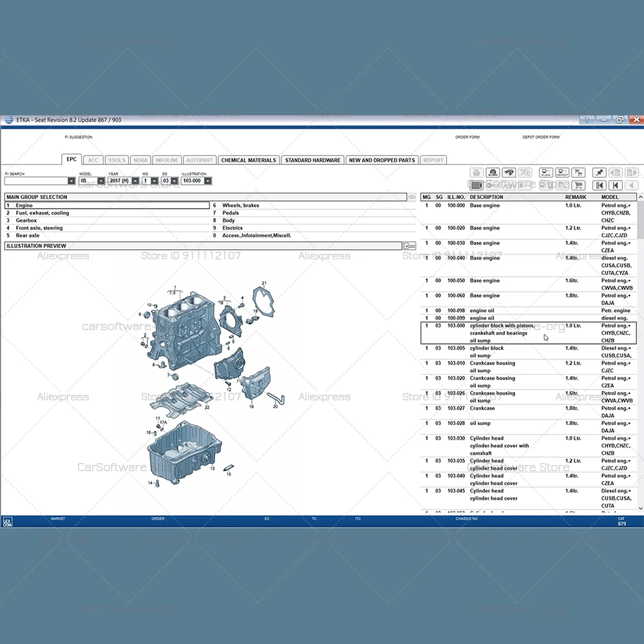The width and height of the screenshot is (644, 644).
Task: Open the MG dropdown arrow
Action: pos(155,181)
